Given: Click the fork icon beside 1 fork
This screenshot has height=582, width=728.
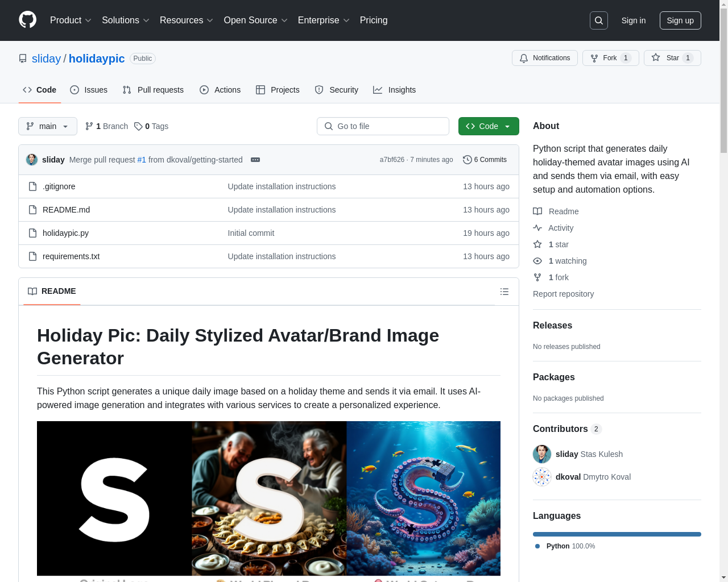Looking at the screenshot, I should point(537,277).
